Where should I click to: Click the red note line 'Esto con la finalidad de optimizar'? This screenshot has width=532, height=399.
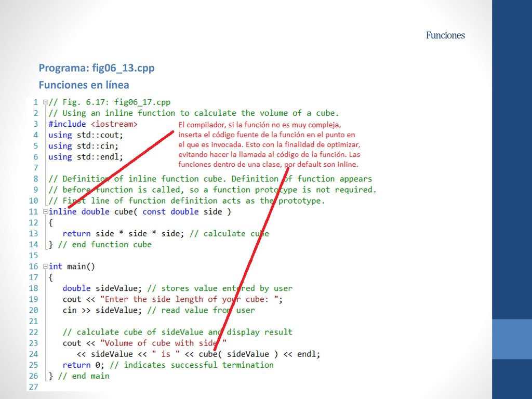coord(303,144)
